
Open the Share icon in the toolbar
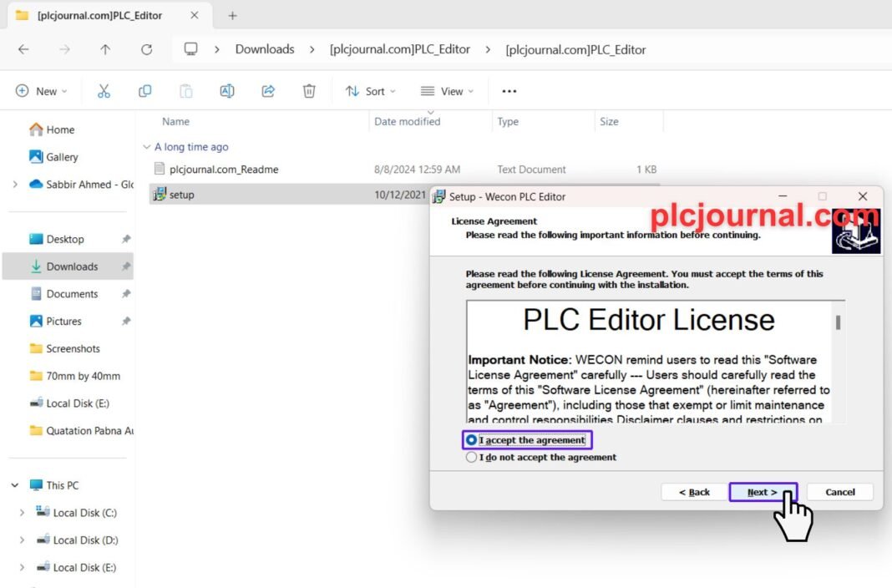click(x=268, y=91)
